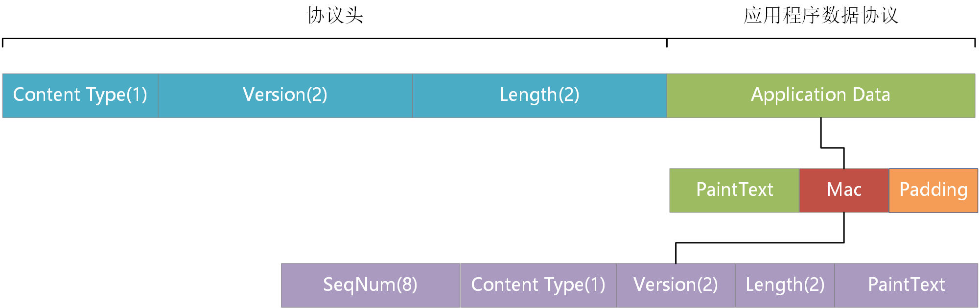Select the bracket line under 协议头
The height and width of the screenshot is (308, 980).
[335, 38]
